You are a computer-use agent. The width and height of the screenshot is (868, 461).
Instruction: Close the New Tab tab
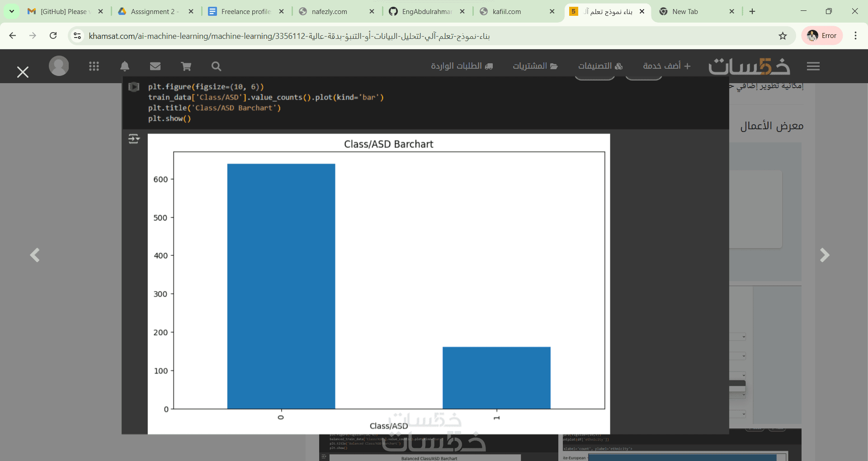tap(732, 11)
